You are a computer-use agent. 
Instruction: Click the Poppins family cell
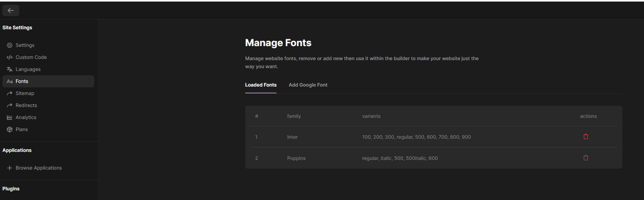tap(297, 158)
